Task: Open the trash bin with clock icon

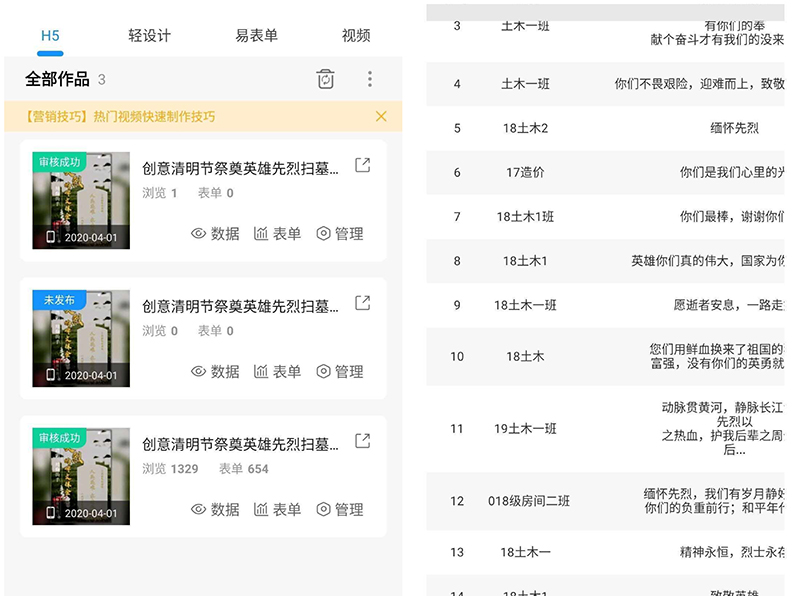Action: [x=325, y=79]
